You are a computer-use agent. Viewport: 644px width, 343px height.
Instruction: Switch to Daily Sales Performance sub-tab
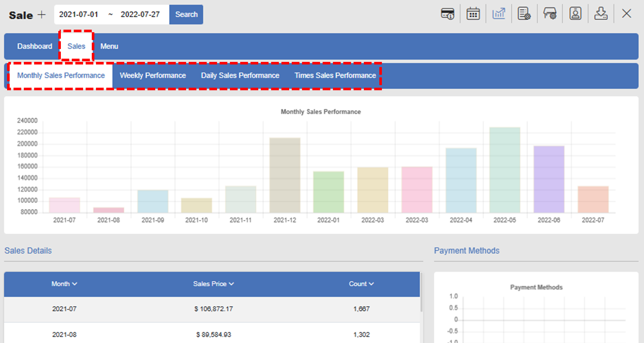pos(240,75)
